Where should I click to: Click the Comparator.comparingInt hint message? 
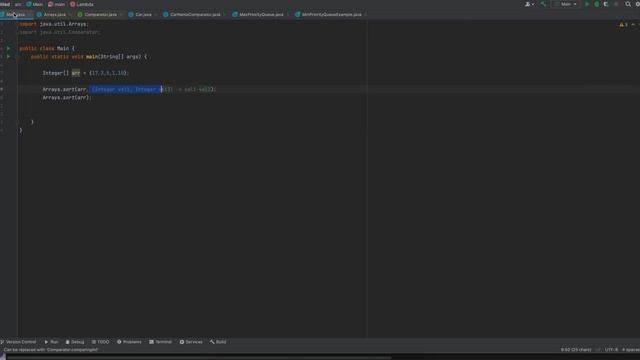pos(51,350)
